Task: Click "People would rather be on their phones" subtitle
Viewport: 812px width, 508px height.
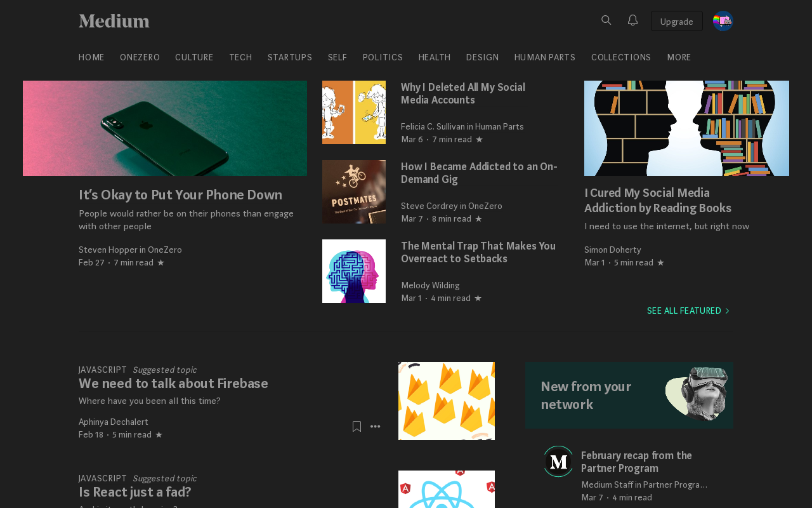Action: pyautogui.click(x=186, y=220)
